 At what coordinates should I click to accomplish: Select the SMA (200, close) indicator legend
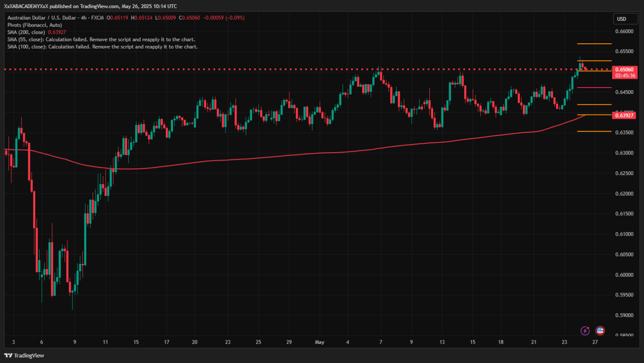tap(26, 32)
